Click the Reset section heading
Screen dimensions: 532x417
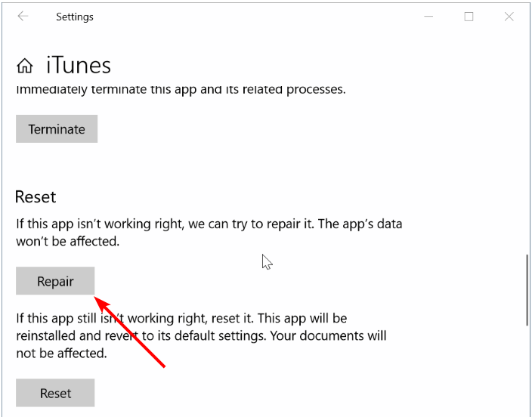[x=36, y=197]
